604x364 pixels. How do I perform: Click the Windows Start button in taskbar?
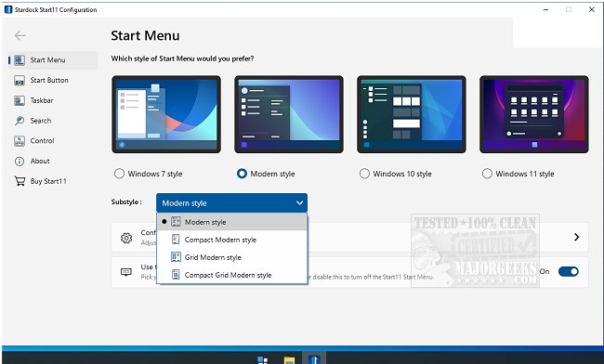point(262,360)
